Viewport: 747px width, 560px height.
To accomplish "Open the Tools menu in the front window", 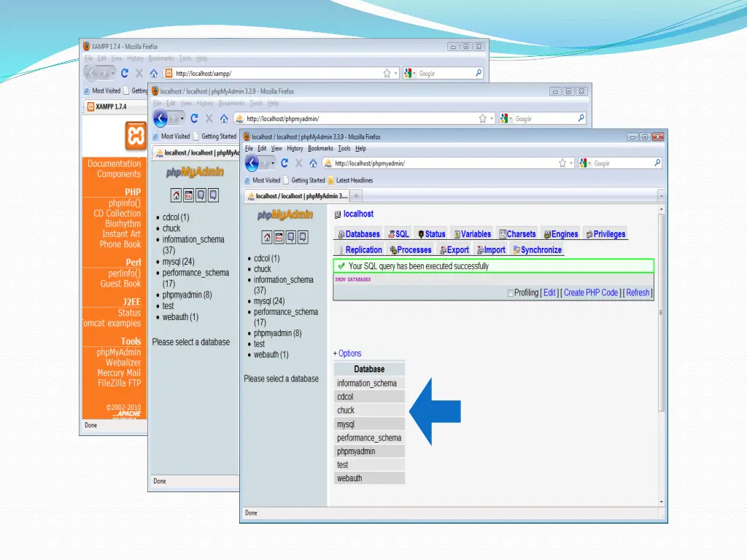I will 344,149.
